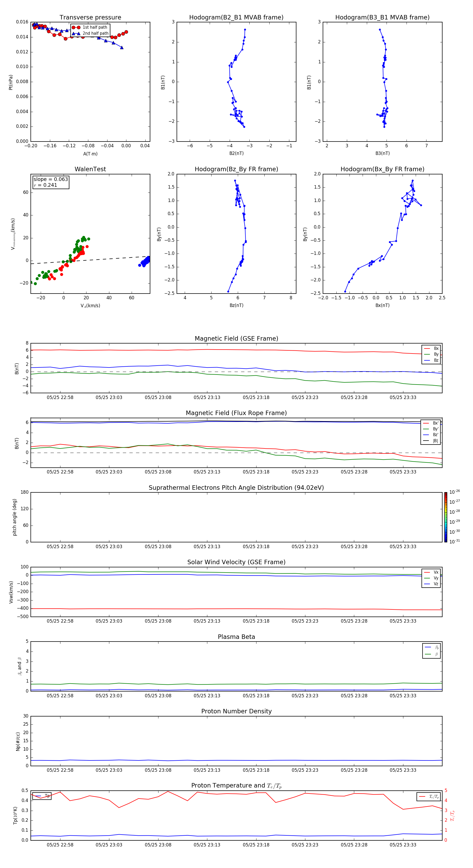Select the 'Tp' legend entry
473x868 pixels.
(x=42, y=796)
